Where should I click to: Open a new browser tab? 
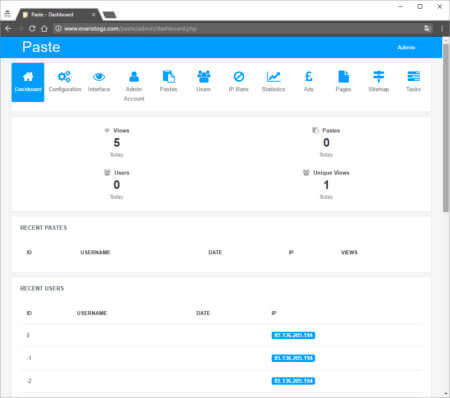click(109, 15)
